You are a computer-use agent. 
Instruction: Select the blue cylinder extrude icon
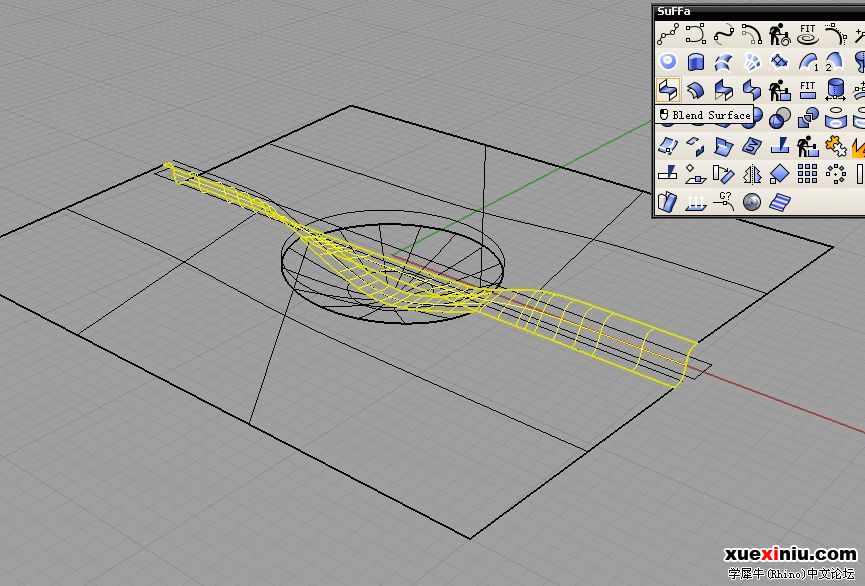pos(696,62)
